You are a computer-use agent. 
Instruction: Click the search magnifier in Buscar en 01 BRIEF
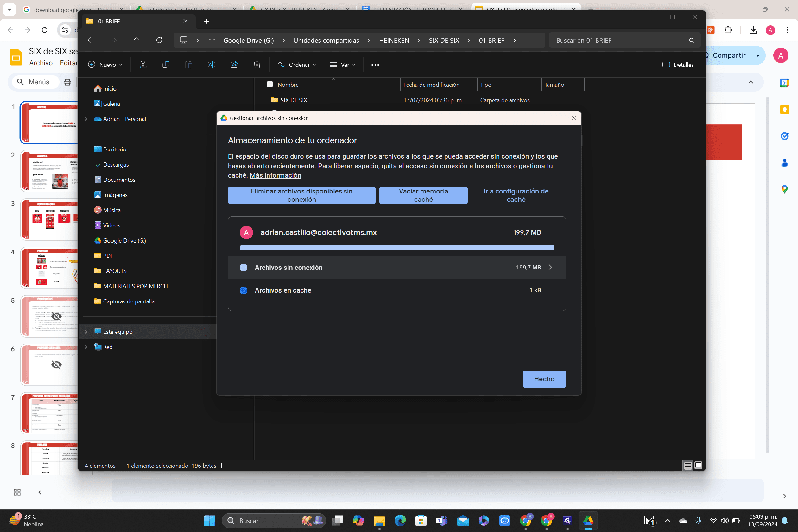pyautogui.click(x=692, y=41)
